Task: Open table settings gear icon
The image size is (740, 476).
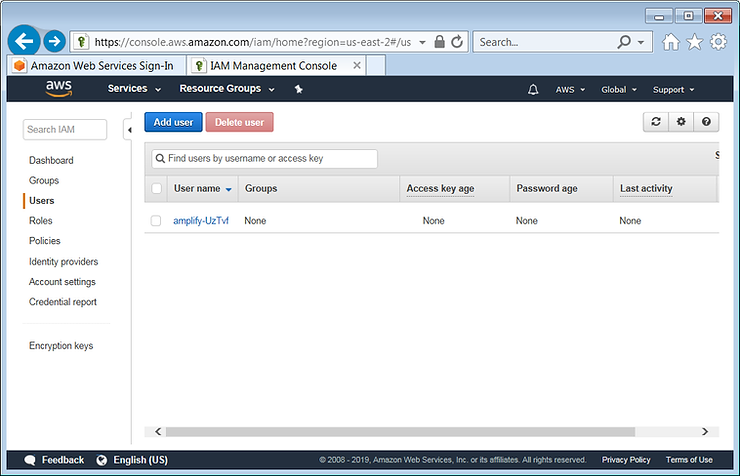Action: point(681,122)
